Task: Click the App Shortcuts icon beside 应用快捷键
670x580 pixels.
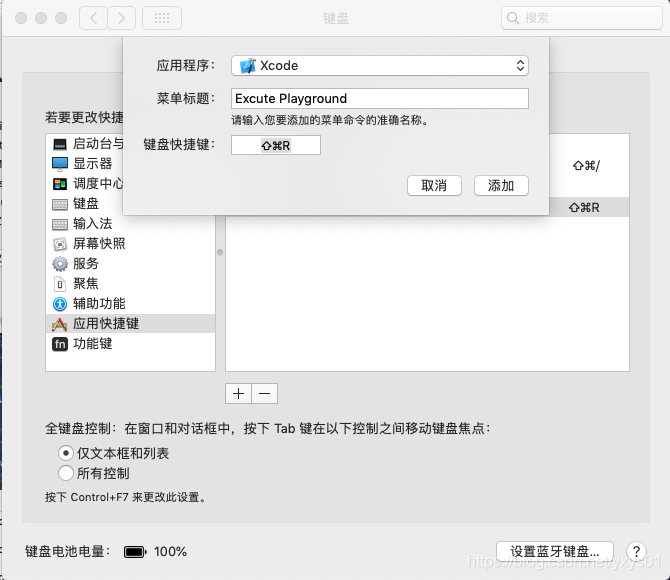Action: 60,324
